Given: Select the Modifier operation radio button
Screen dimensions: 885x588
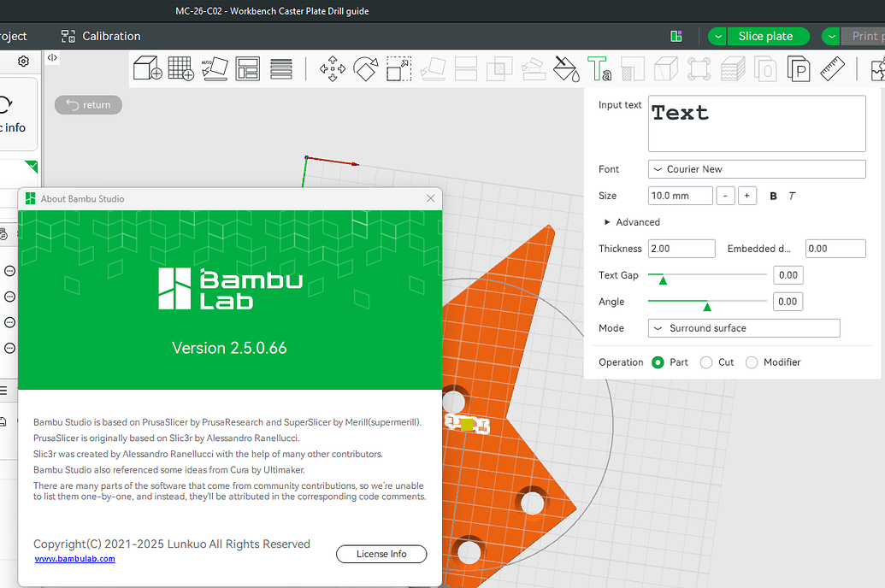Looking at the screenshot, I should 752,362.
